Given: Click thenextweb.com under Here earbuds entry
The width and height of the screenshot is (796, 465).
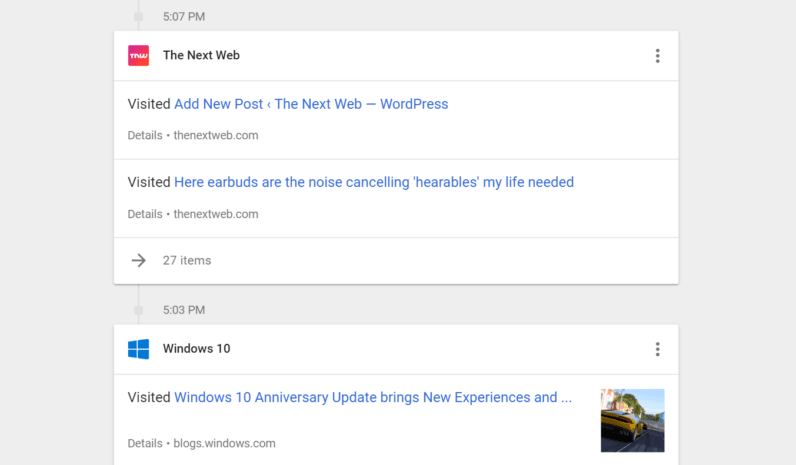Looking at the screenshot, I should pos(216,214).
